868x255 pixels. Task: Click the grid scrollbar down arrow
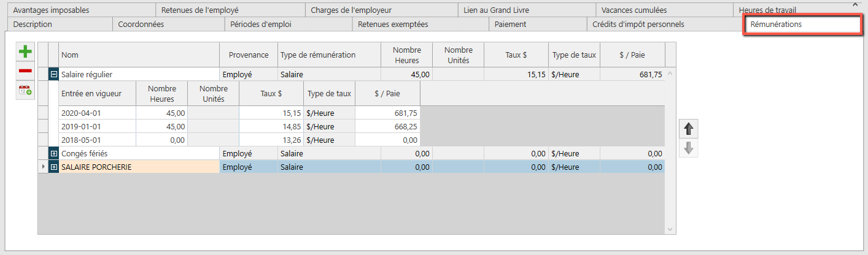click(x=670, y=229)
